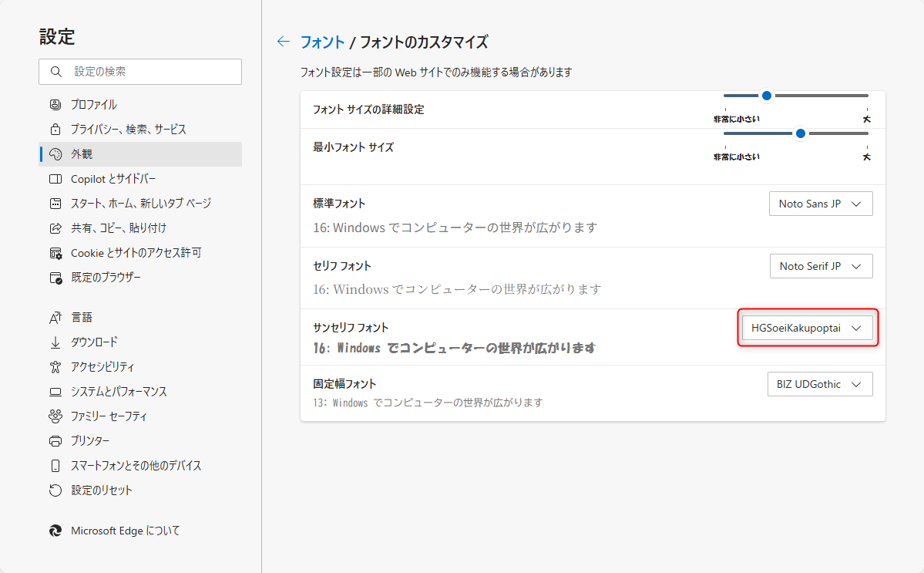The width and height of the screenshot is (924, 573).
Task: Click the accessibility figure icon for アクセシビリティ
Action: pyautogui.click(x=55, y=366)
